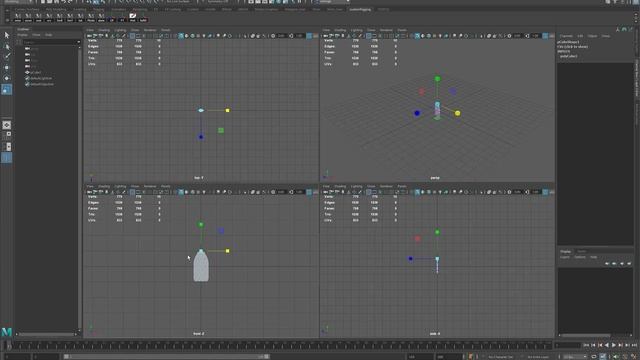Screen dimensions: 640x360
Task: Click yellow manipulator handle in top view
Action: (227, 110)
